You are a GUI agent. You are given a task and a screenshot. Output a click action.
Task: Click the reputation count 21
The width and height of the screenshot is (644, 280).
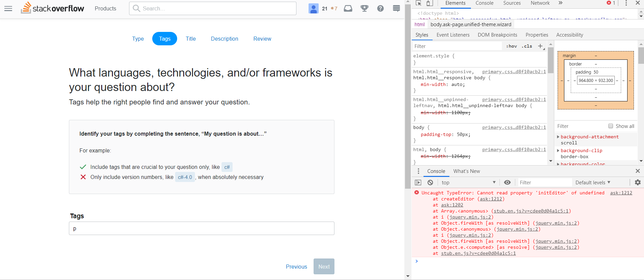(x=325, y=8)
